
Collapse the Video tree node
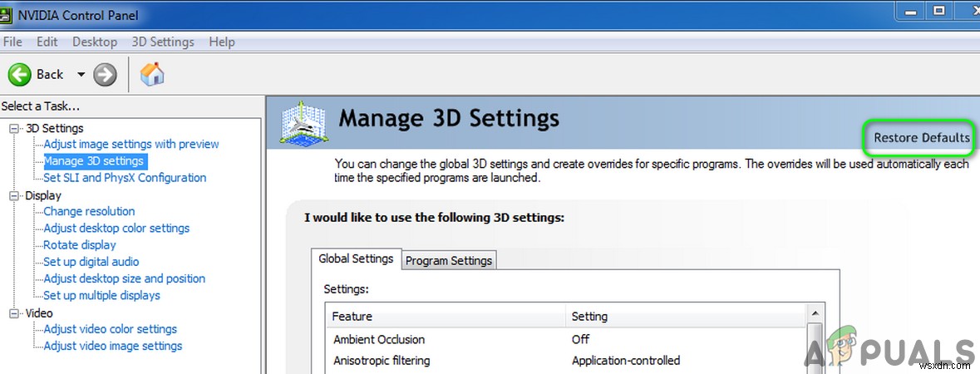[14, 313]
